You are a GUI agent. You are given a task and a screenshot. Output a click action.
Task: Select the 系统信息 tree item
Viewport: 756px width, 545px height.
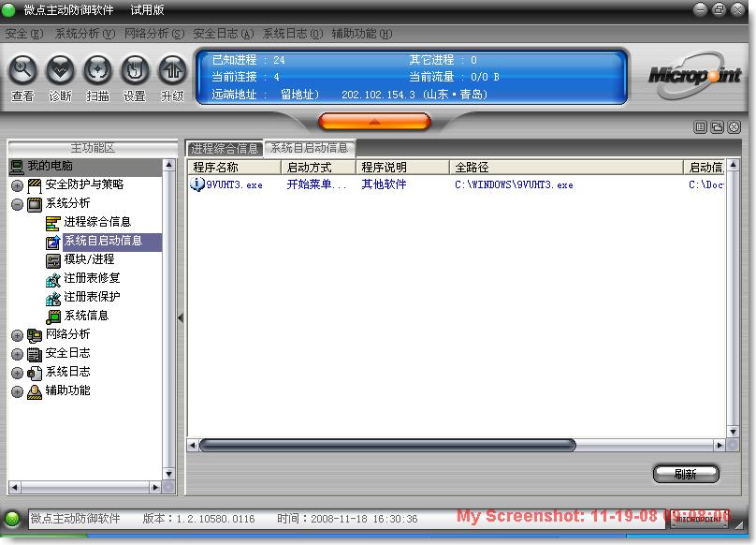[86, 317]
